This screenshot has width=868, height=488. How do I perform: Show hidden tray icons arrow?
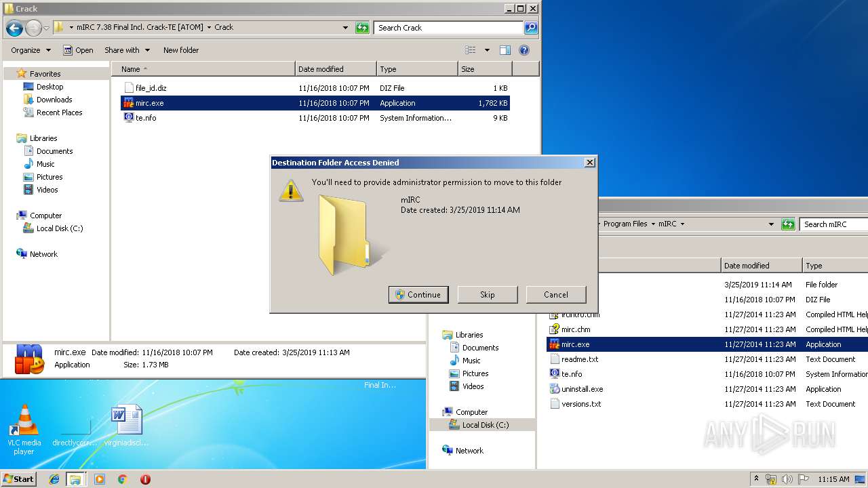click(x=756, y=479)
